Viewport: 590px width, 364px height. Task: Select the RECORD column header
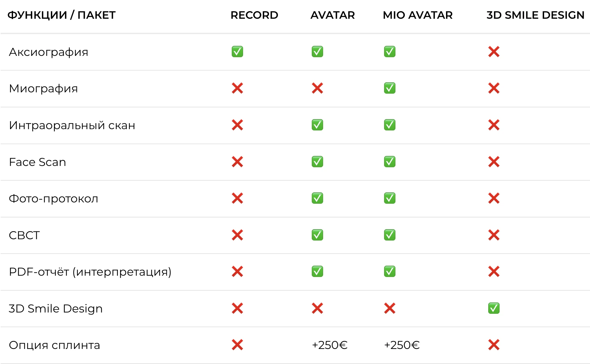[254, 15]
